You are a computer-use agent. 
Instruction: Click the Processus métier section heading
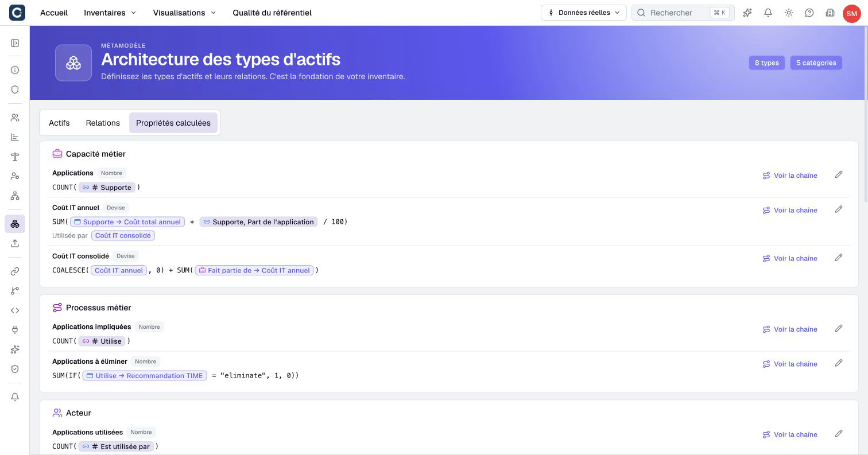point(98,308)
